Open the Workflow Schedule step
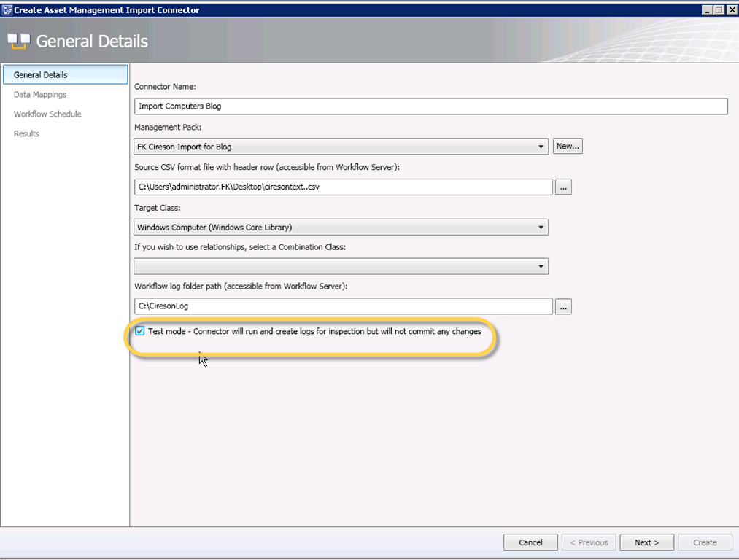739x560 pixels. point(47,114)
